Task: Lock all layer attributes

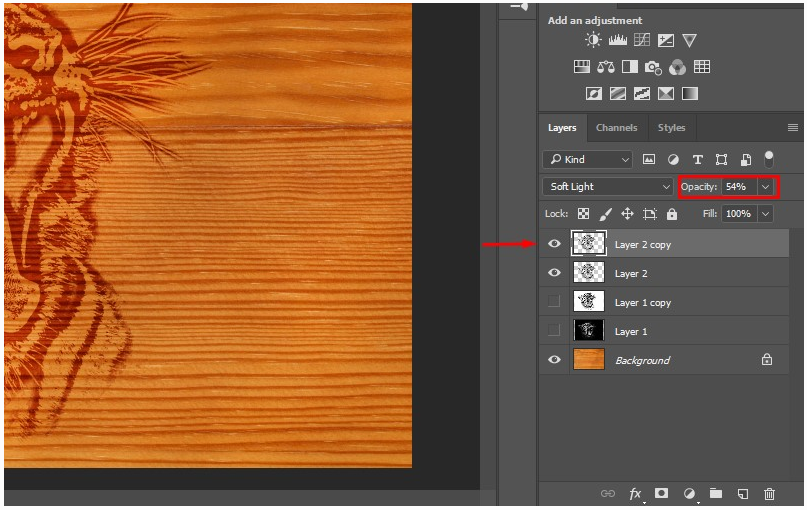Action: (672, 214)
